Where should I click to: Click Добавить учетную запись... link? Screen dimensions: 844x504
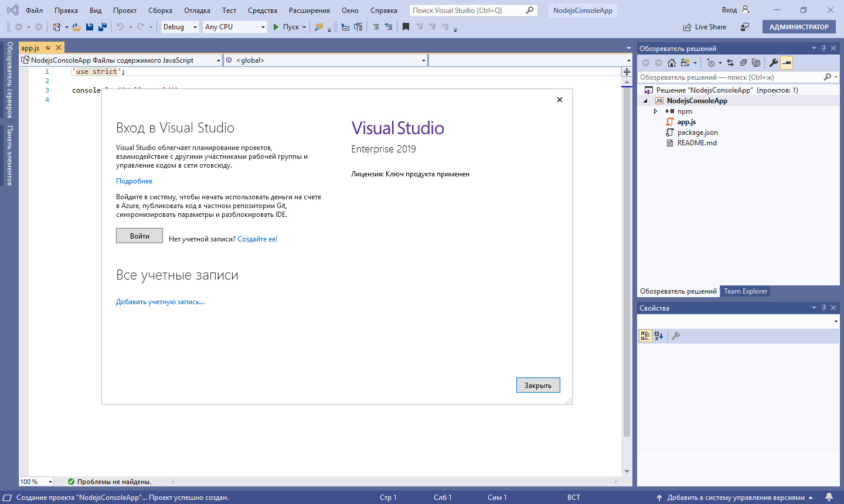coord(160,302)
